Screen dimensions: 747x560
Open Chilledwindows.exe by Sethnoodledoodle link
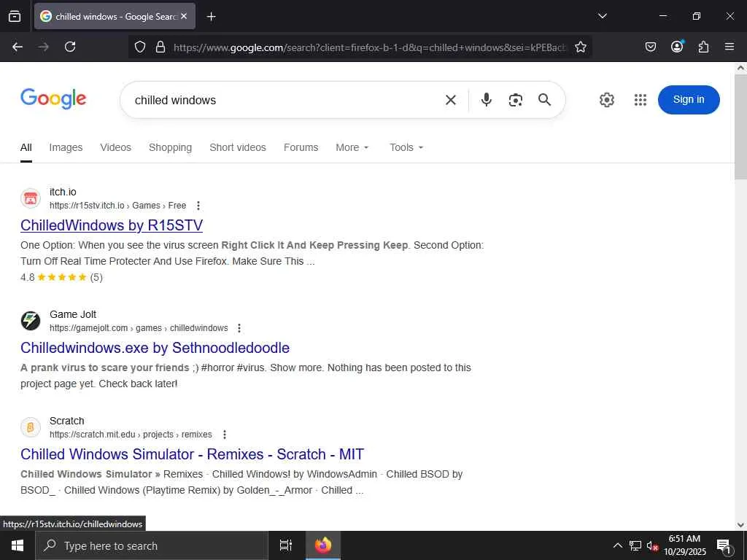(x=155, y=348)
